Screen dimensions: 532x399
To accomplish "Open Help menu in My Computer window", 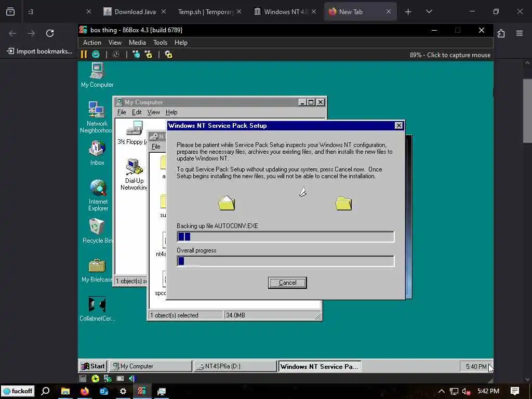I will (171, 112).
